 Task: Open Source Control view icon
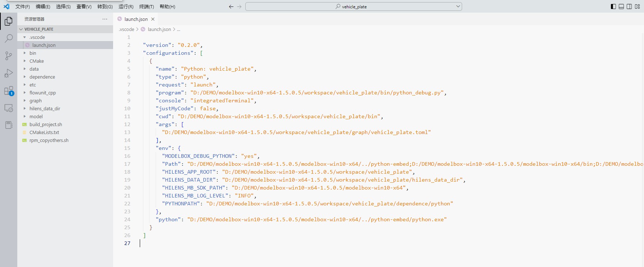click(x=9, y=55)
